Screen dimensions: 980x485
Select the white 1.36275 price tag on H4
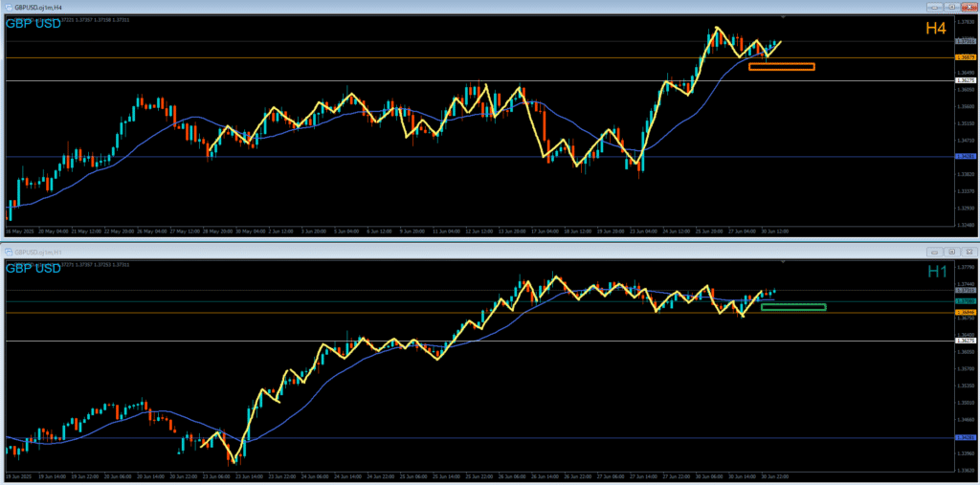[x=967, y=80]
